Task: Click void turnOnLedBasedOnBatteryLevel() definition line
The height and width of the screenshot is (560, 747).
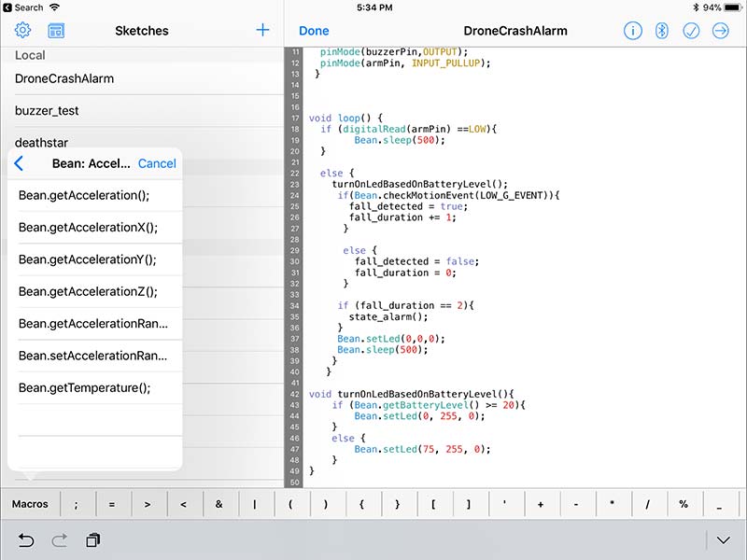Action: (411, 394)
